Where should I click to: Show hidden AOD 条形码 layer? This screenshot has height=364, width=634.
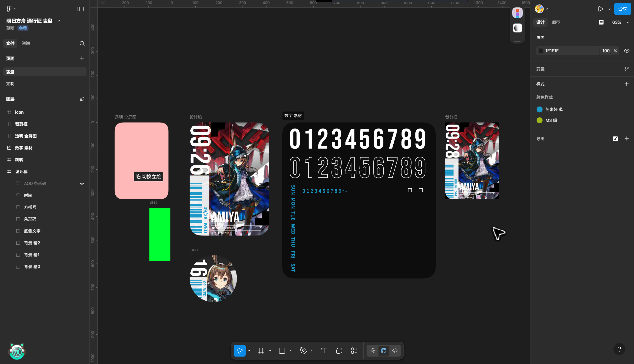82,183
